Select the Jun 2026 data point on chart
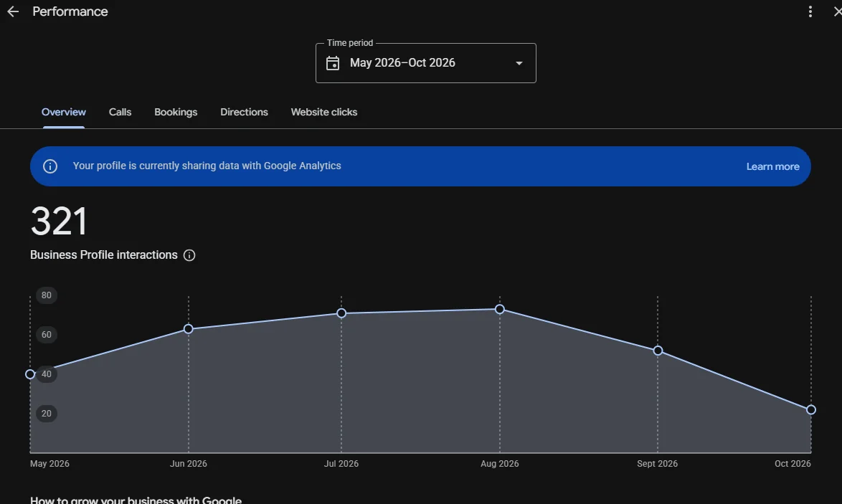Image resolution: width=842 pixels, height=504 pixels. pos(189,328)
